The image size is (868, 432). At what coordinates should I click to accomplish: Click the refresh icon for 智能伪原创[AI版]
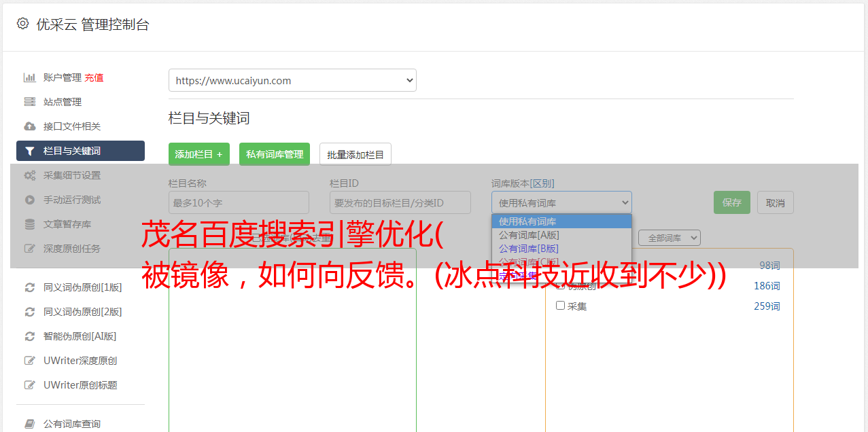pos(29,336)
